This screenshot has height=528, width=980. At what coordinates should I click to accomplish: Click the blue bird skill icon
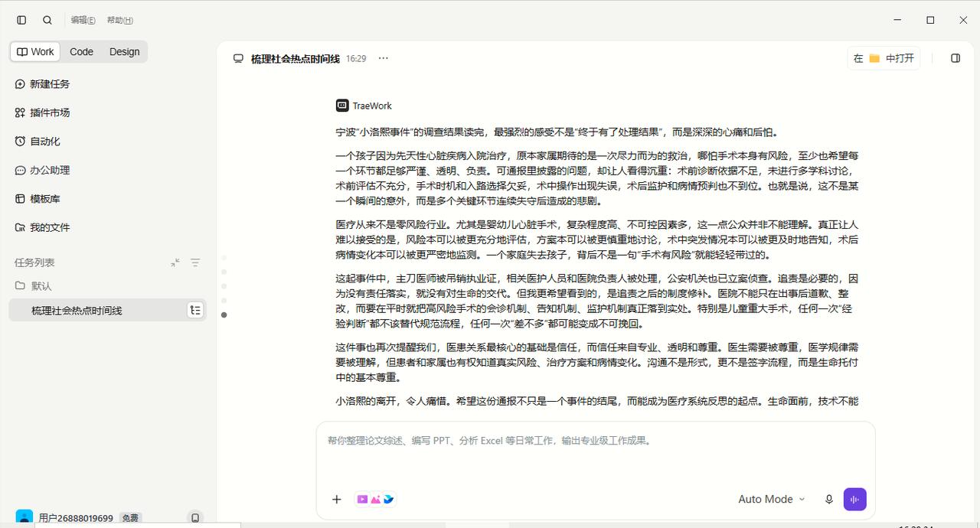(x=388, y=499)
